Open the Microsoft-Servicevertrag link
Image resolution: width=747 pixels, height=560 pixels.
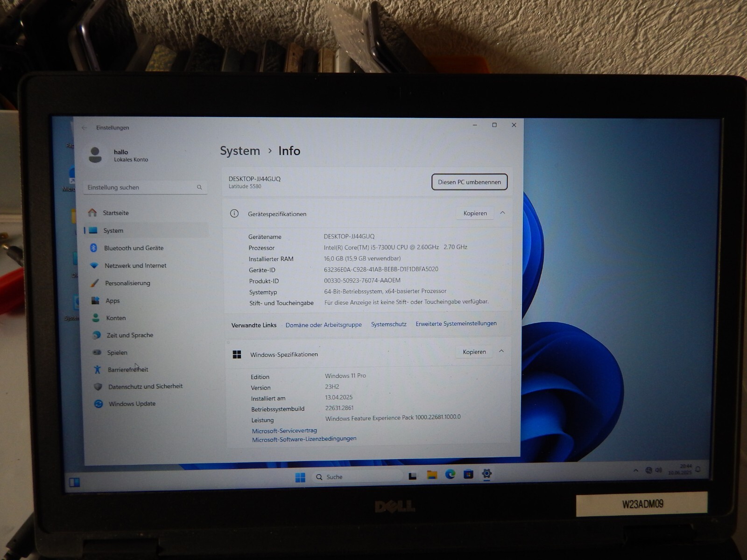[284, 431]
